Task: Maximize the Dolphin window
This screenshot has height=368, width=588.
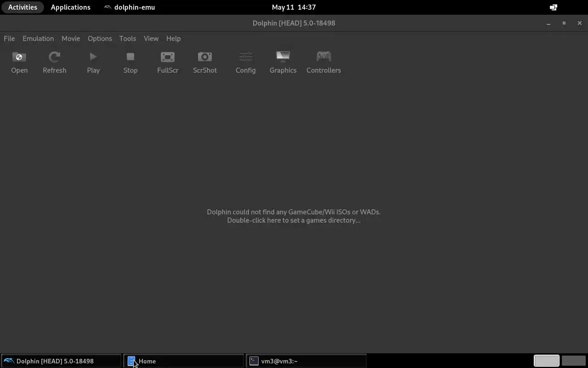Action: pos(564,23)
